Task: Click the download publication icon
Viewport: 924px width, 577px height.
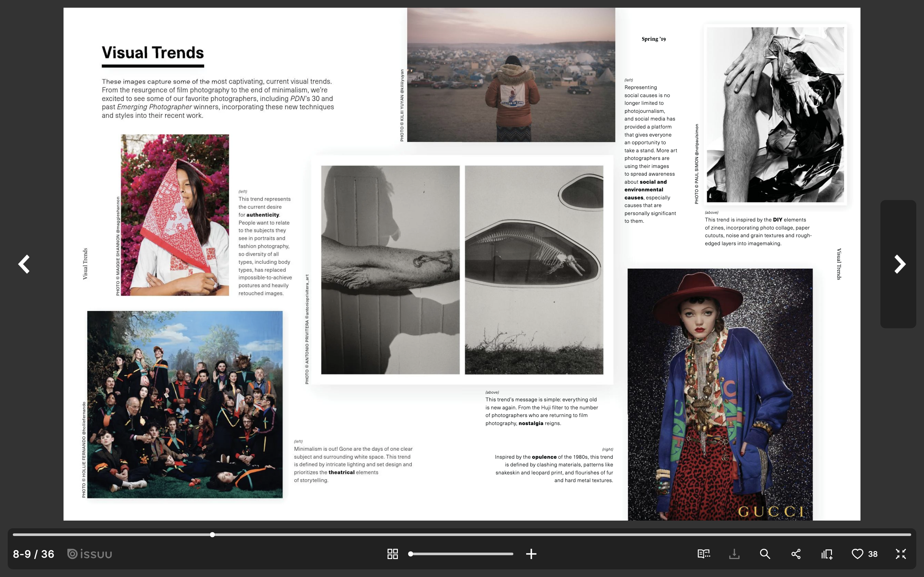Action: coord(734,554)
